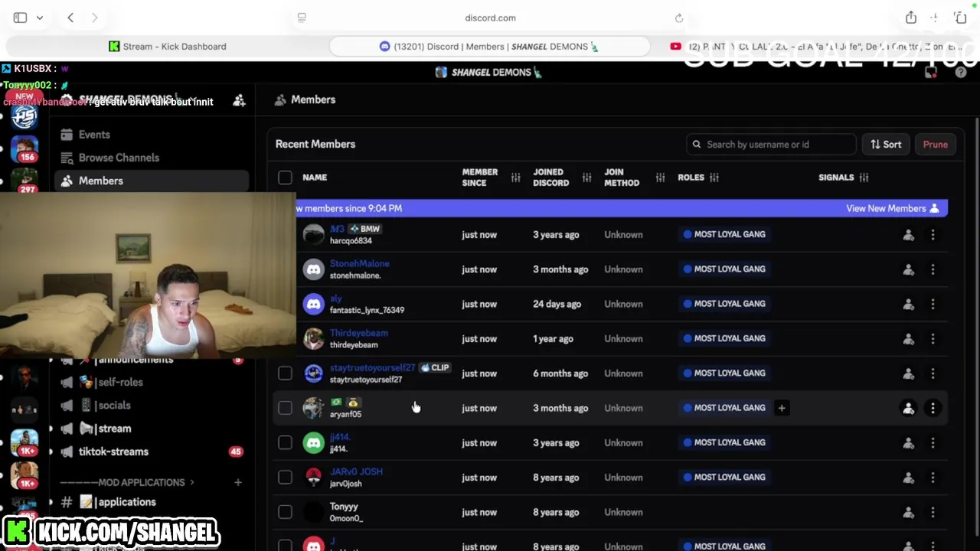Click the invite people icon near server name
Viewport: 980px width, 551px height.
coord(239,100)
